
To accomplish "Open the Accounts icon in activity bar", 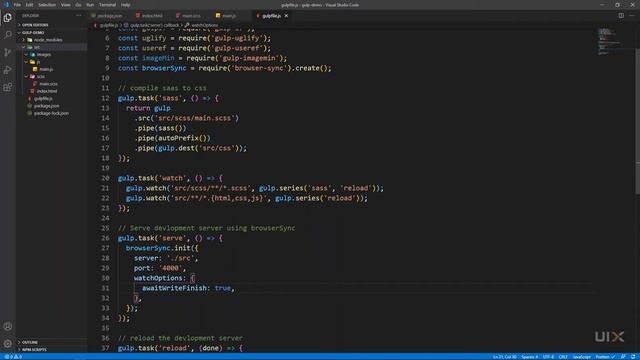I will point(8,326).
